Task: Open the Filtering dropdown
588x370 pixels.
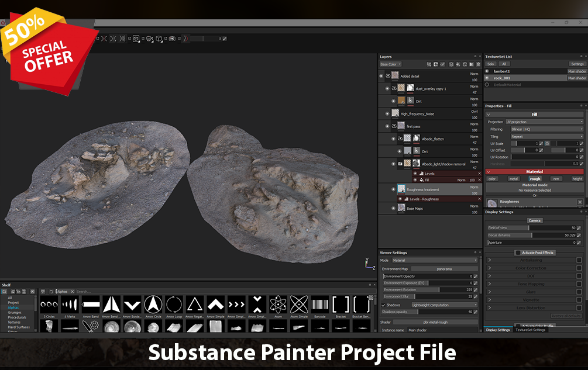Action: click(546, 129)
